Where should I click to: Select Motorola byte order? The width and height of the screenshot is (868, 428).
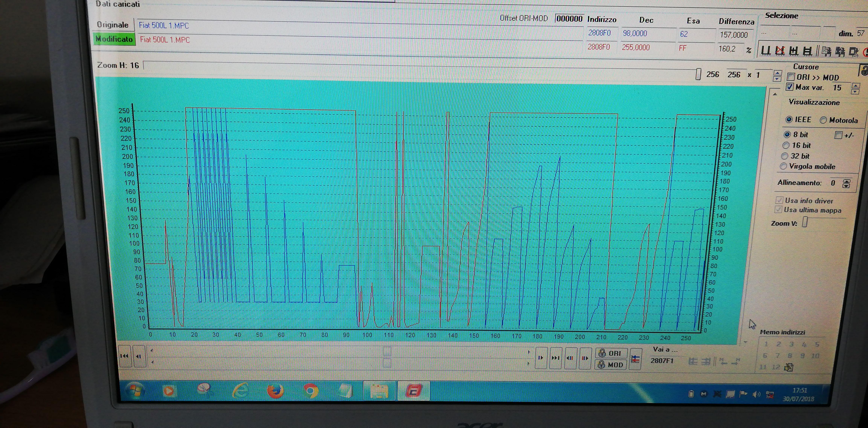coord(823,120)
